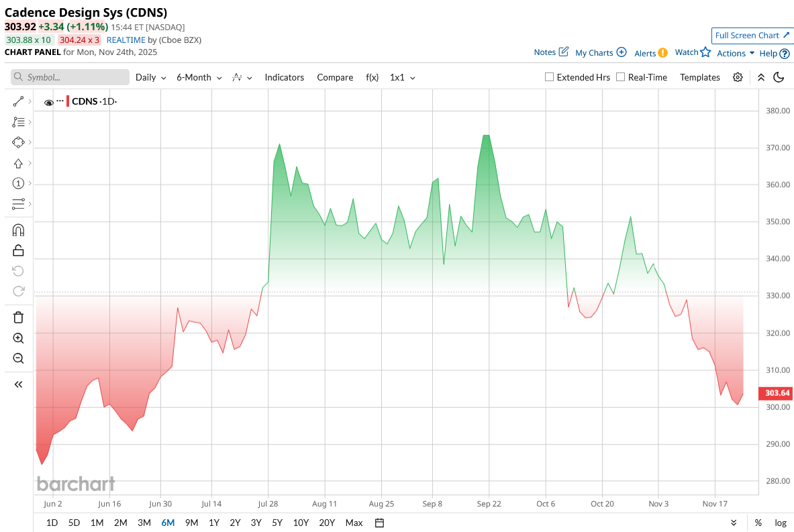Select the 2Y time range
The image size is (794, 532).
pos(235,523)
